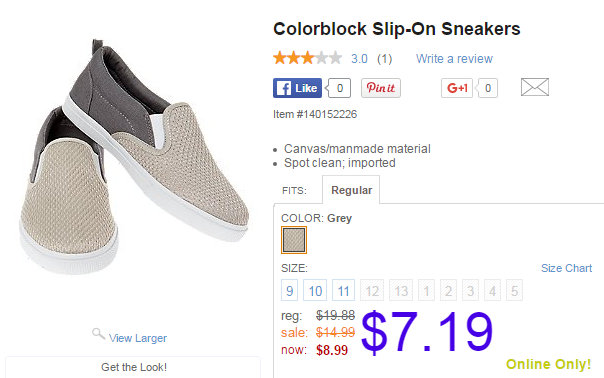The height and width of the screenshot is (378, 604).
Task: Select size 11
Action: (343, 290)
